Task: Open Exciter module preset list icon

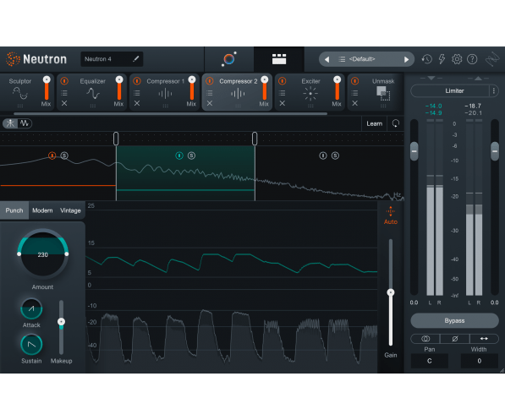Action: tap(283, 93)
